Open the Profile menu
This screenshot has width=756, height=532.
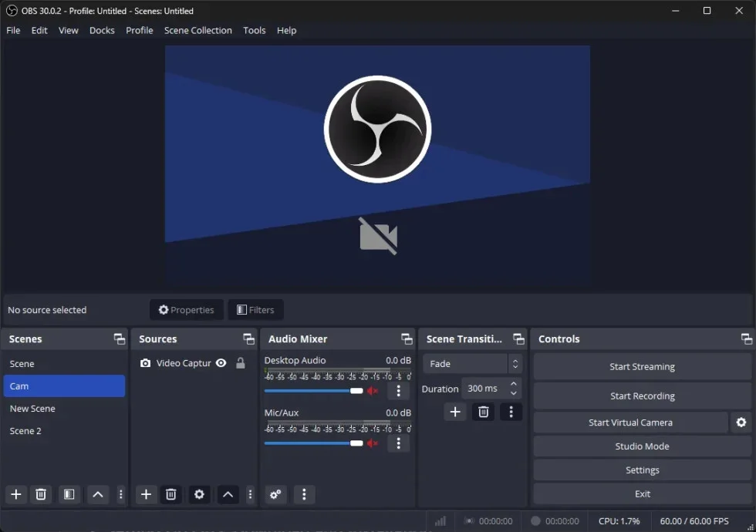[x=140, y=30]
